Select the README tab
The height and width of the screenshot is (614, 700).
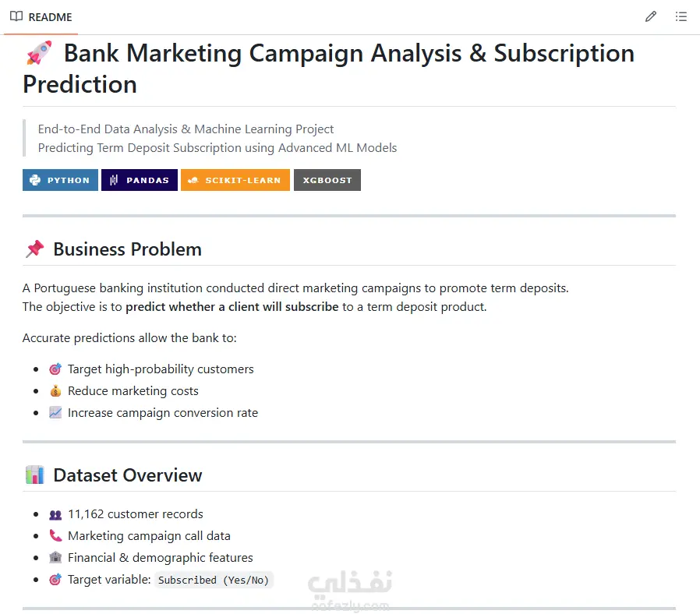(x=41, y=17)
